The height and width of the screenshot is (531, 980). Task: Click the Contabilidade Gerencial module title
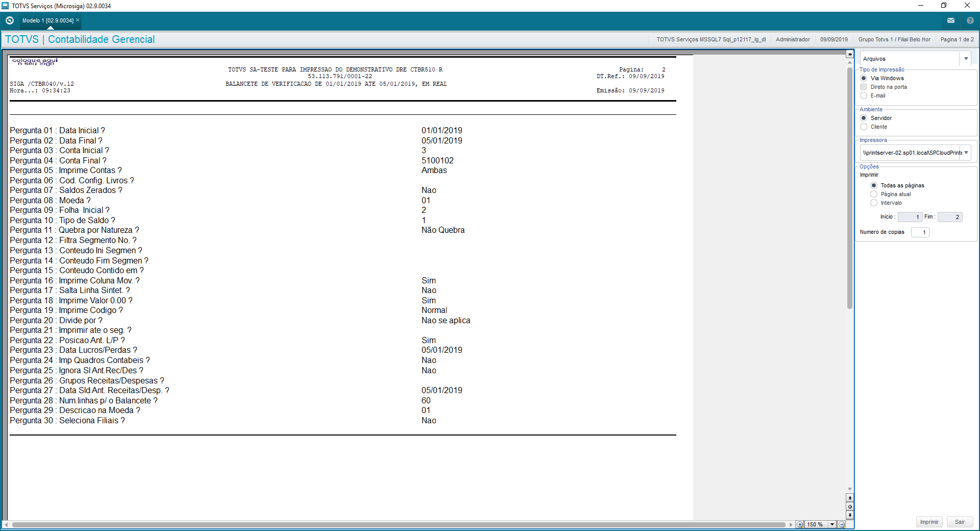coord(101,39)
